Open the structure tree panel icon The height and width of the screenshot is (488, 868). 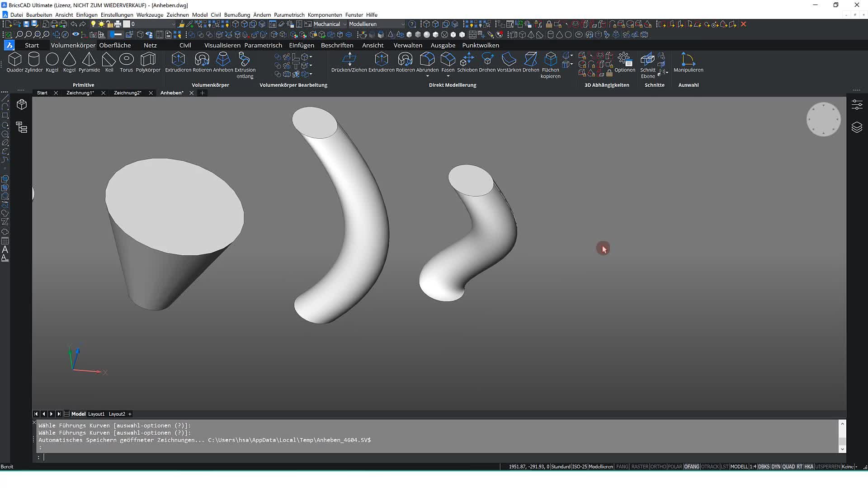point(22,127)
